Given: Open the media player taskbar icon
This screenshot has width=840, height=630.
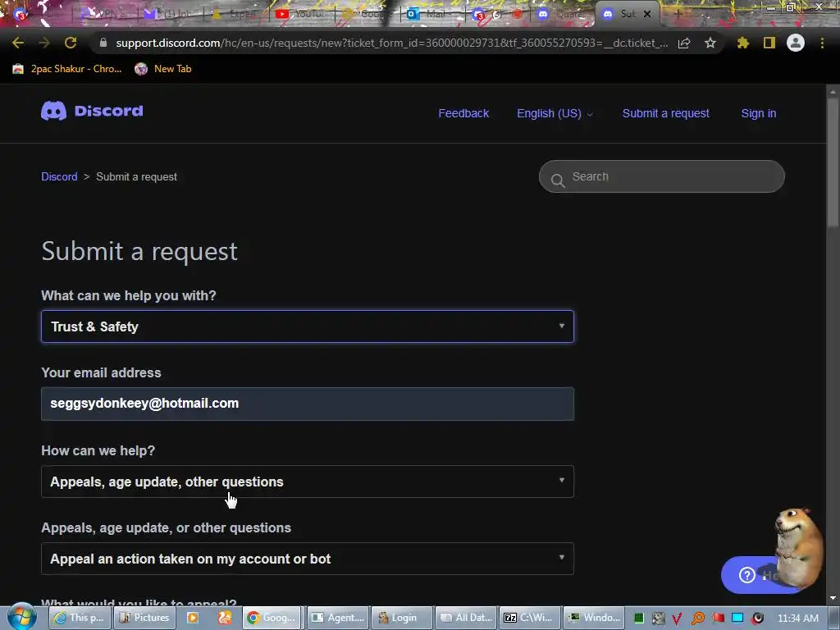Looking at the screenshot, I should 192,618.
